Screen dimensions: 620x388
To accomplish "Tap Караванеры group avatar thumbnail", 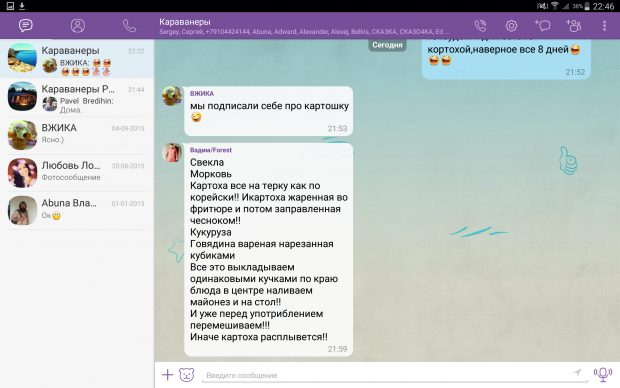I will 22,58.
